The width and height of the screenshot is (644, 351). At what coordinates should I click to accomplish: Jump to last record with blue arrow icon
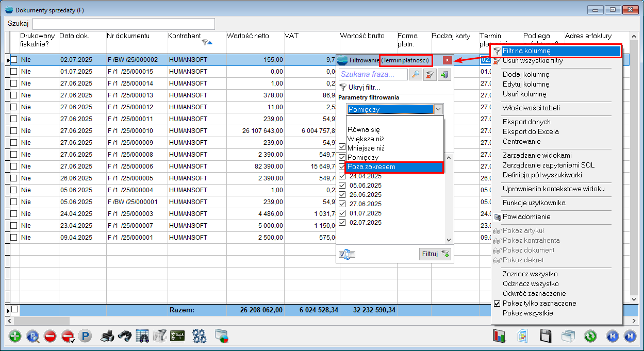point(630,337)
